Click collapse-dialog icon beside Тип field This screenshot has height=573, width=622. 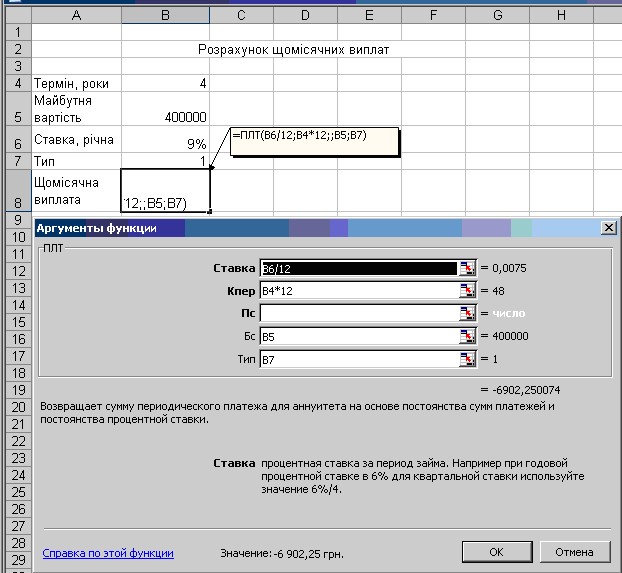[466, 360]
